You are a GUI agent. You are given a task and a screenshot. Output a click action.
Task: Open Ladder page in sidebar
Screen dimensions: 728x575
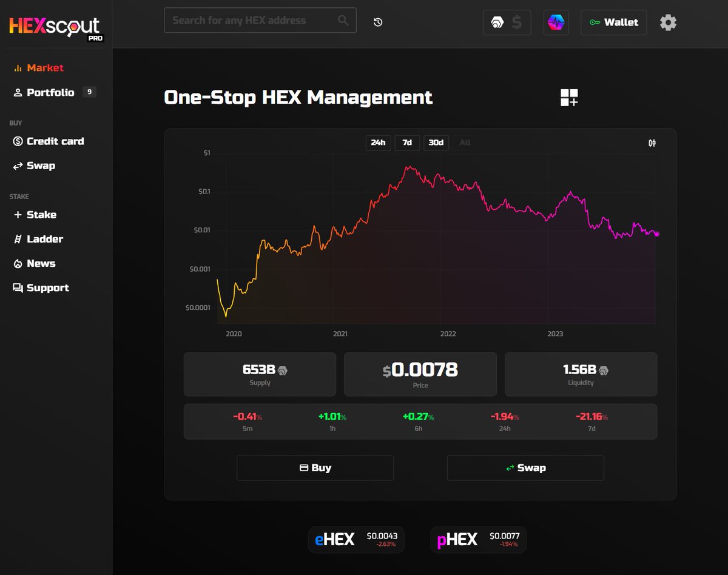coord(38,239)
